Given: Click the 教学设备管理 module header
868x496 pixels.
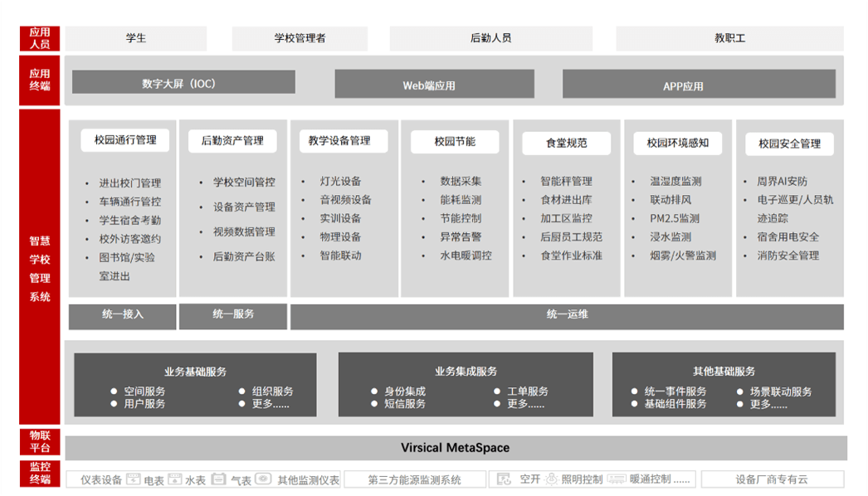Looking at the screenshot, I should coord(344,141).
